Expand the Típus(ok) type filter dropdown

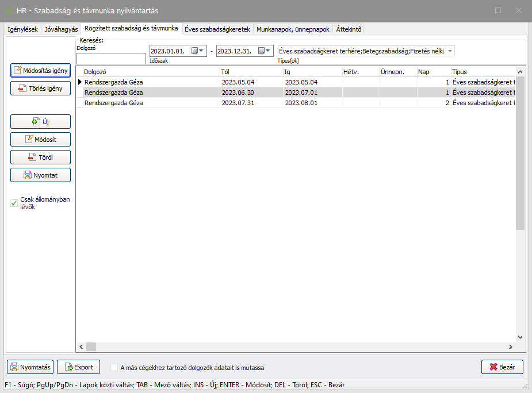click(450, 51)
